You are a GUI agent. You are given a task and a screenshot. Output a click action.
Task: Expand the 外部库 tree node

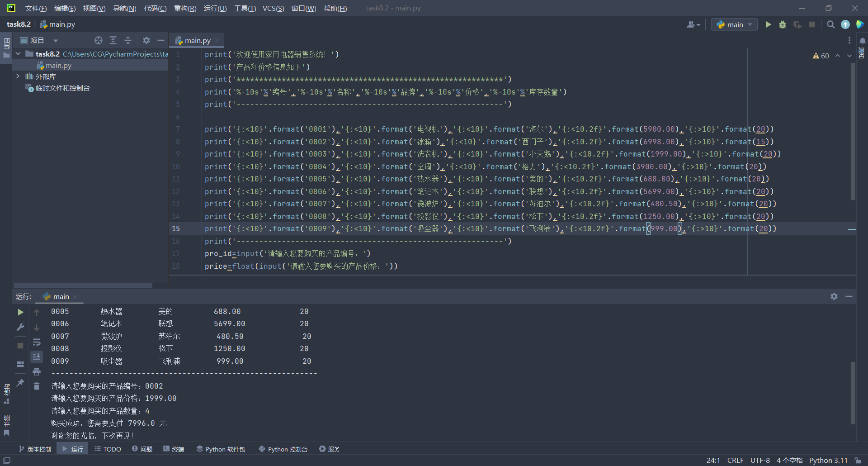(18, 76)
